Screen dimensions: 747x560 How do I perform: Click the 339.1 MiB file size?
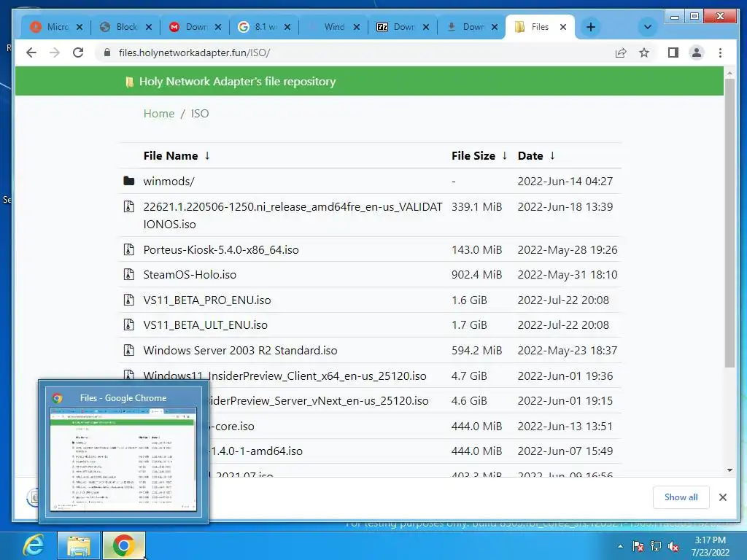click(x=476, y=206)
